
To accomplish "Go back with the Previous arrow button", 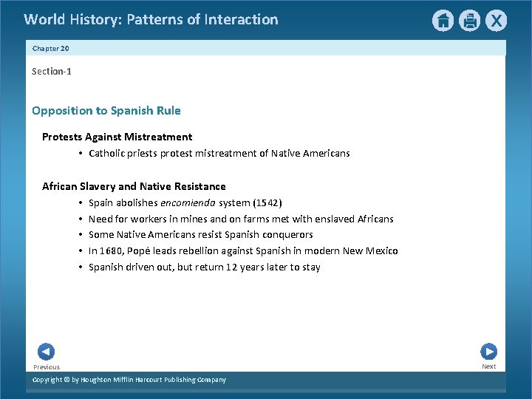I will (46, 352).
